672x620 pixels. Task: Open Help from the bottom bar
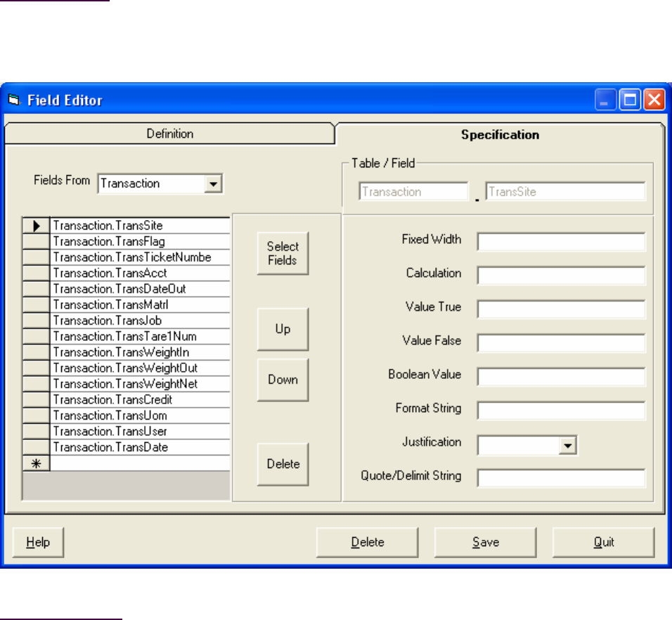(x=39, y=542)
